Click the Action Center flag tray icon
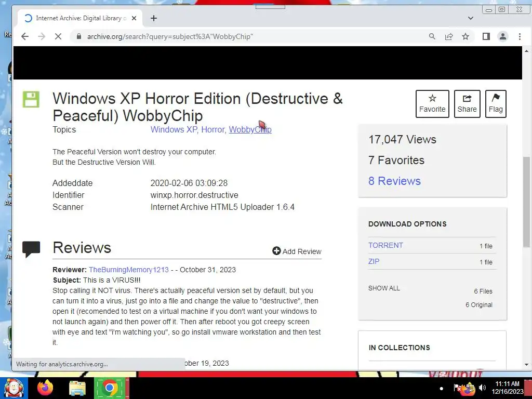This screenshot has width=532, height=399. (457, 388)
